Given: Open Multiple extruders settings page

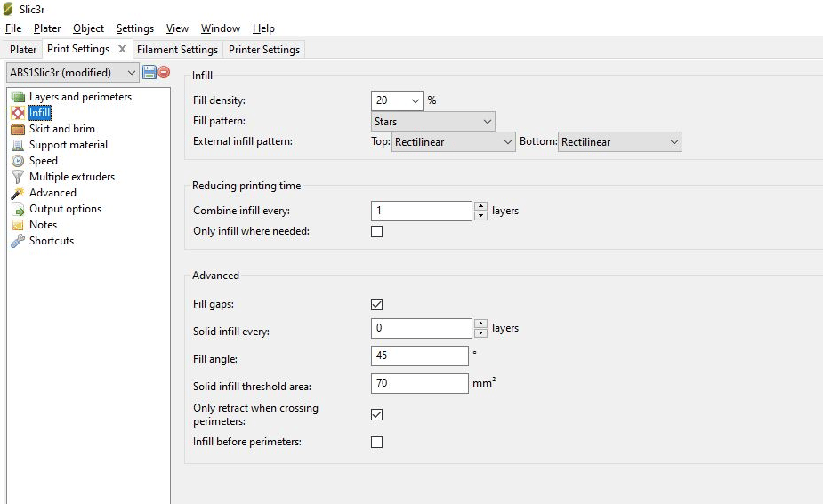Looking at the screenshot, I should coord(72,177).
